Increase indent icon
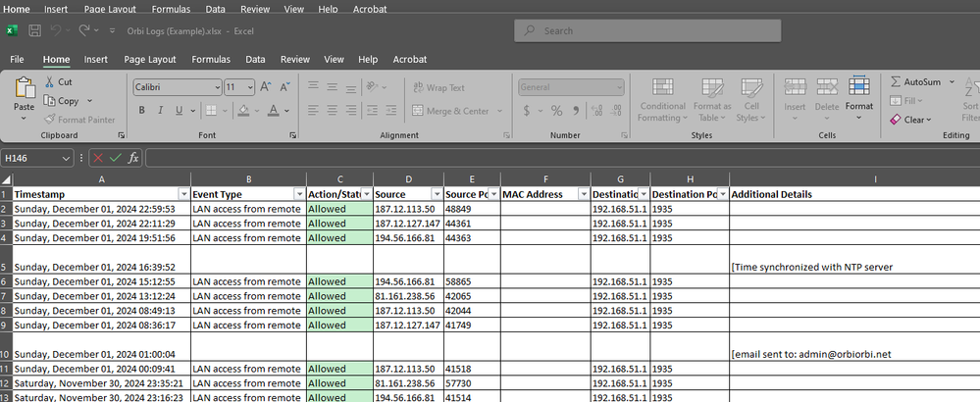 [x=390, y=111]
